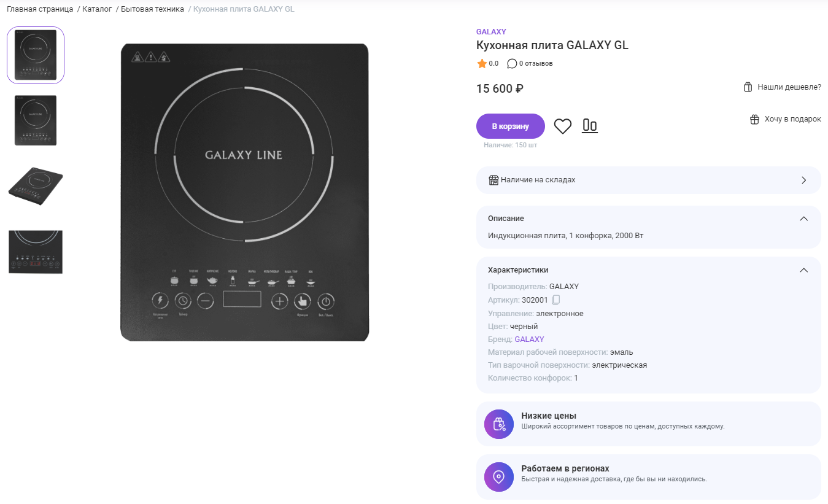The height and width of the screenshot is (504, 828).
Task: Click Хочу в подарок link
Action: [x=793, y=119]
